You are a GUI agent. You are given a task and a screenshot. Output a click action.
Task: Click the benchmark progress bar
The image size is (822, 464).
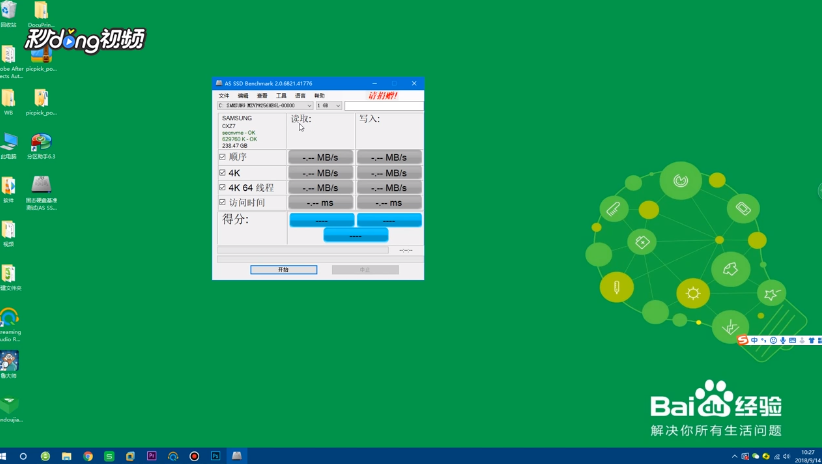point(303,251)
